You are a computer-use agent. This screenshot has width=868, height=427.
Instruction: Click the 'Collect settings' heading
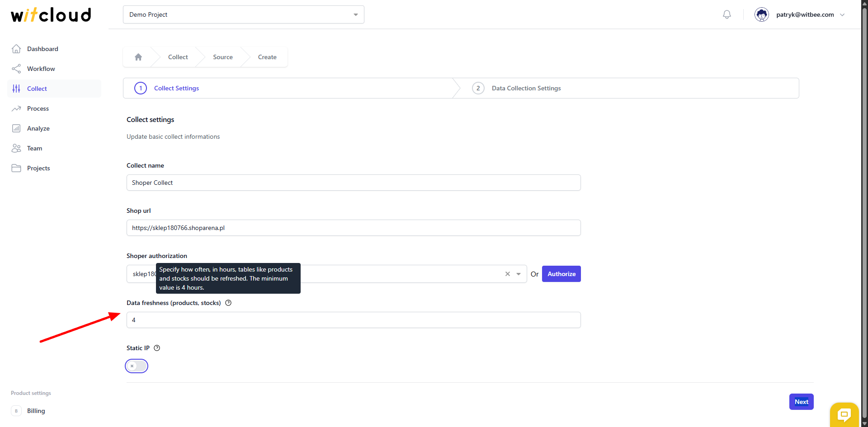point(150,119)
